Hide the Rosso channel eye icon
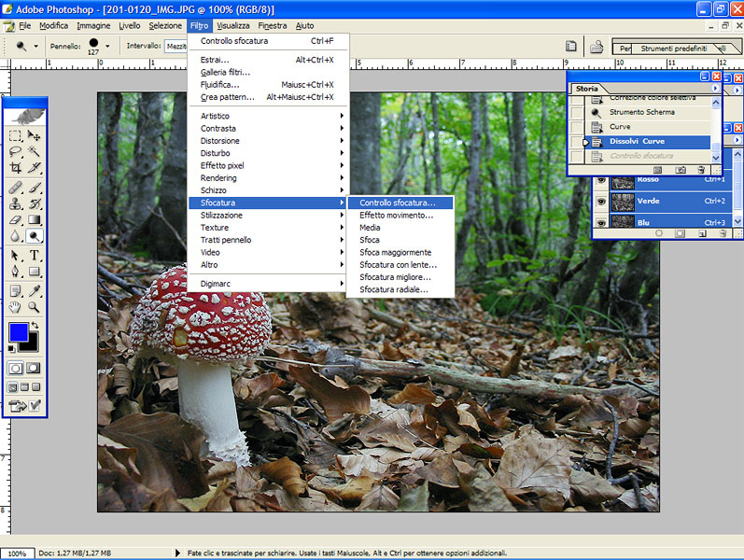Screen dimensions: 744x560 click(x=601, y=179)
